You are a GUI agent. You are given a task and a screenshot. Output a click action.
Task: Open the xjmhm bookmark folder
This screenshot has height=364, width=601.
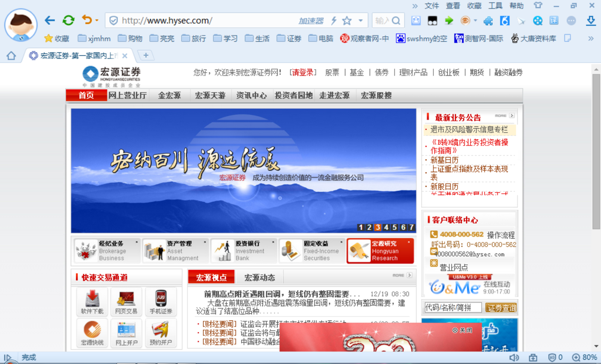(94, 38)
